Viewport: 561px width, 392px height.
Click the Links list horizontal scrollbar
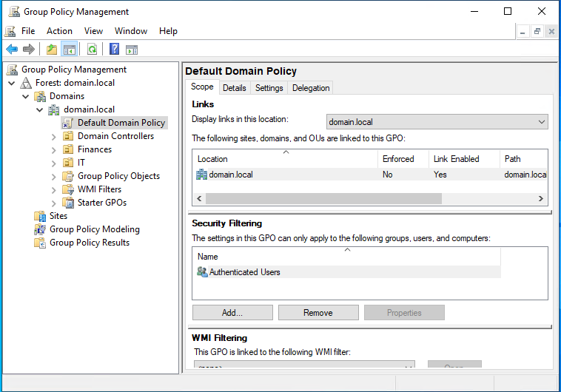pos(323,199)
